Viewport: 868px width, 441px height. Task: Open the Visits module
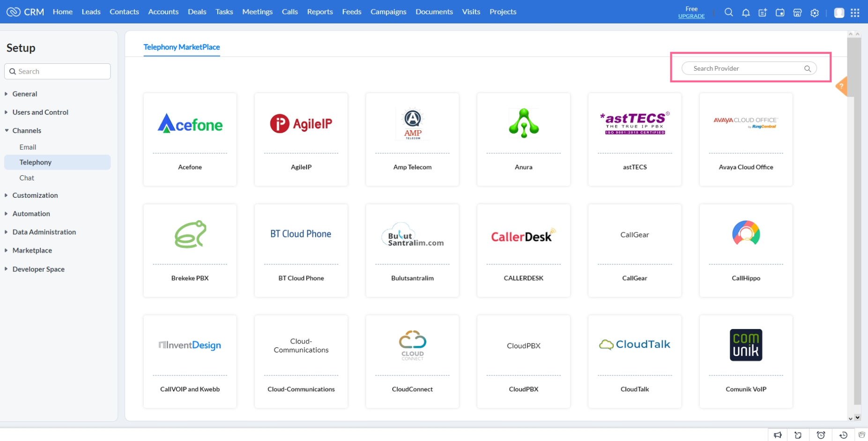(x=471, y=12)
